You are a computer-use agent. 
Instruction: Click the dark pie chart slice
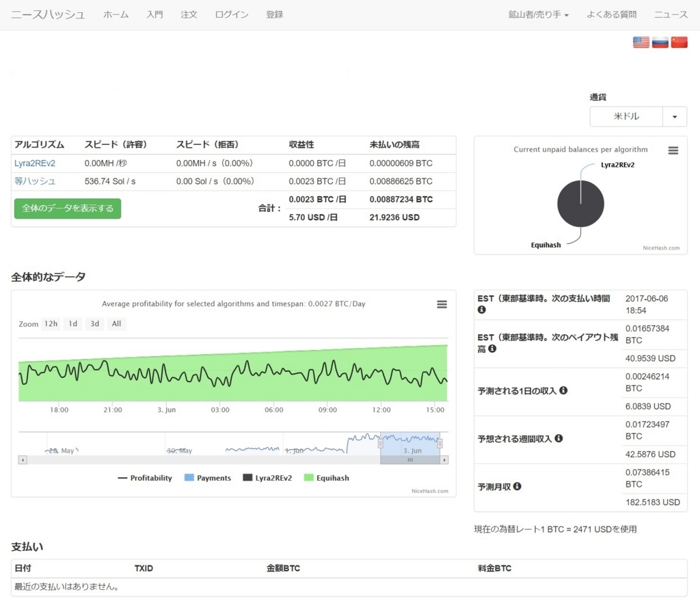[x=581, y=204]
